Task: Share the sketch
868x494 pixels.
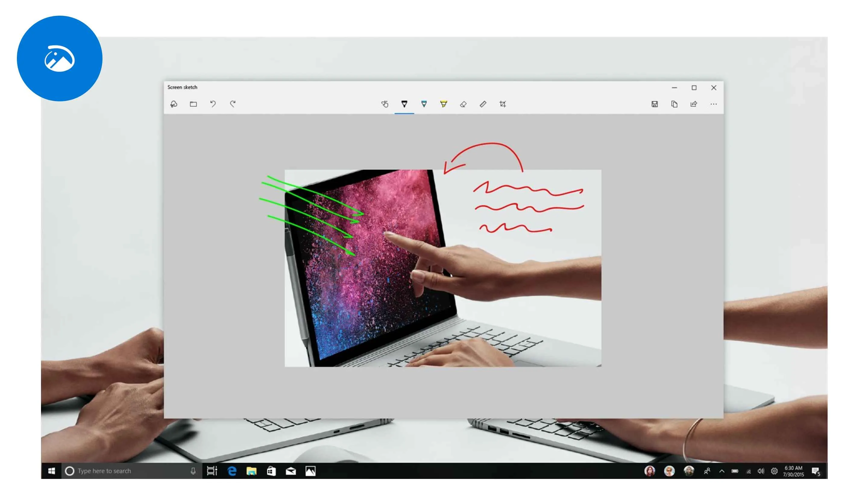Action: 694,104
